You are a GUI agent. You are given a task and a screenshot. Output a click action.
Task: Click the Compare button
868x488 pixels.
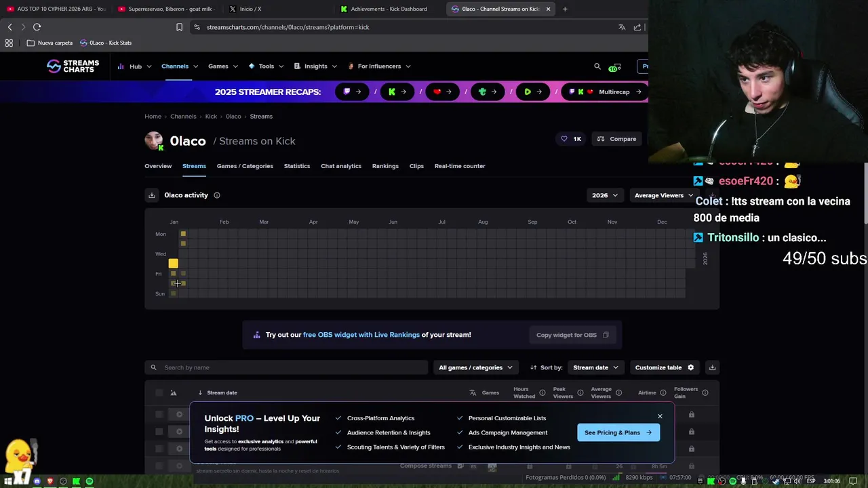616,139
